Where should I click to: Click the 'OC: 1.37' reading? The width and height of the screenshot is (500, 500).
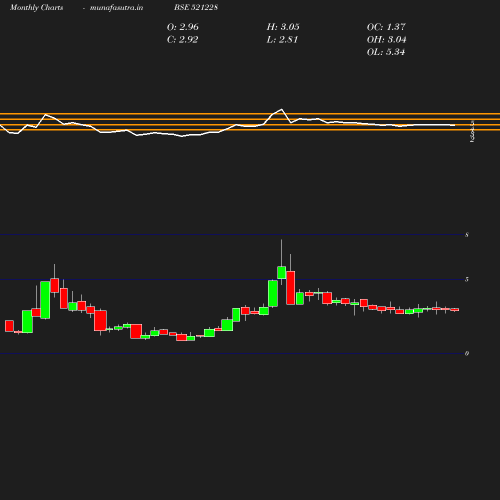pyautogui.click(x=386, y=27)
